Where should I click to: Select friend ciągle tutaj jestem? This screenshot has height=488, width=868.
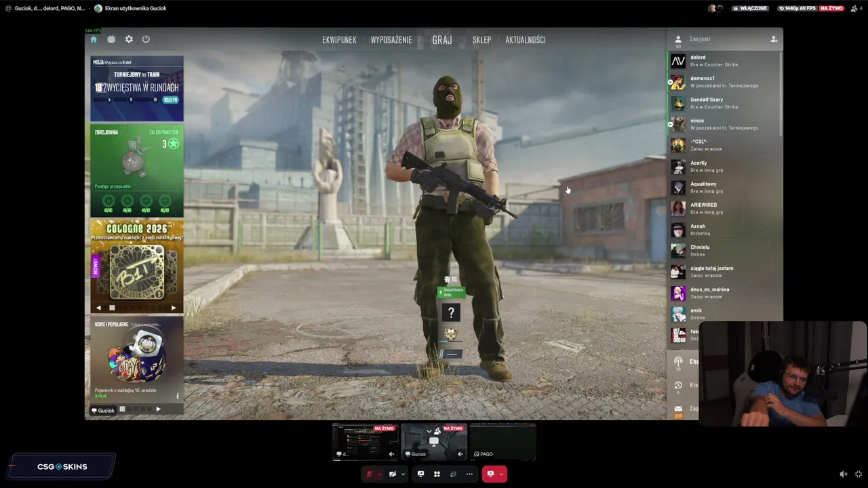tap(724, 271)
